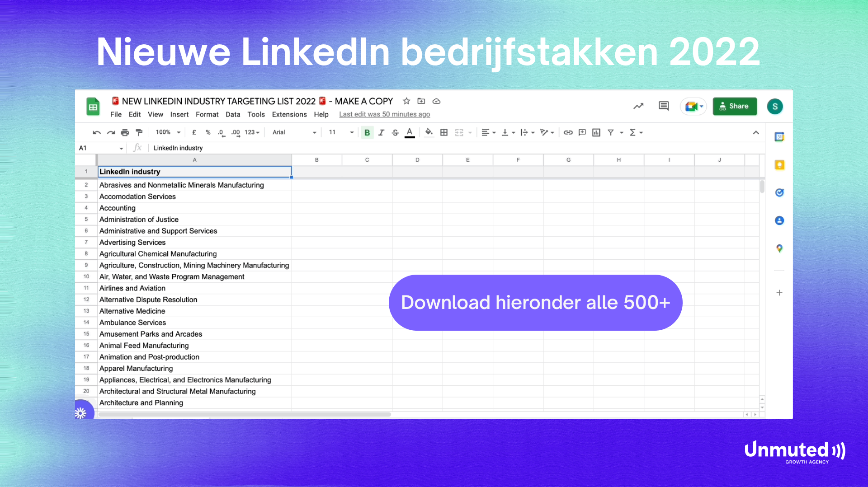Click the get add-ons plus icon
Image resolution: width=868 pixels, height=487 pixels.
click(779, 293)
